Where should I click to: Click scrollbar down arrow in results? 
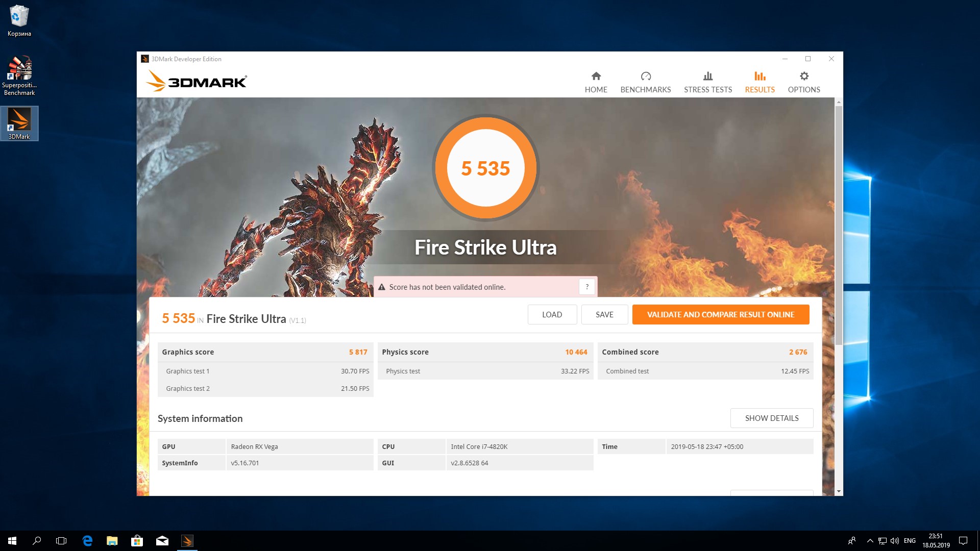839,491
